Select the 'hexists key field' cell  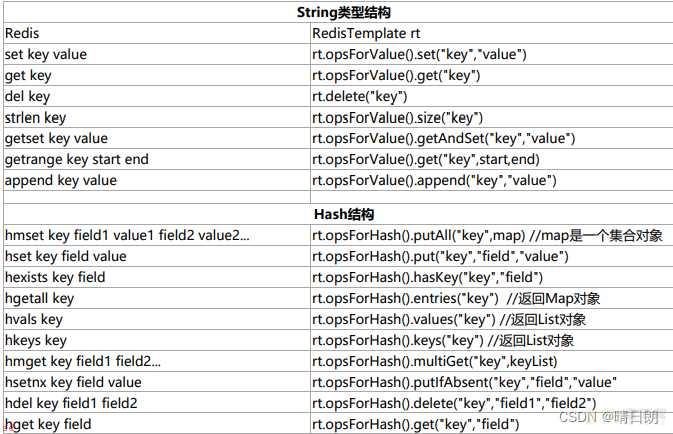[x=157, y=277]
